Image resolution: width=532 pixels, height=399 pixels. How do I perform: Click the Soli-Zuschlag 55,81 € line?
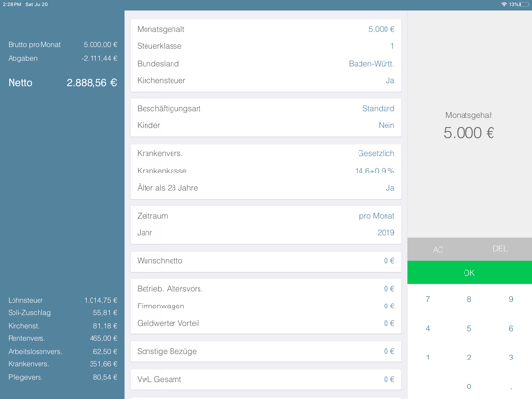[x=63, y=313]
